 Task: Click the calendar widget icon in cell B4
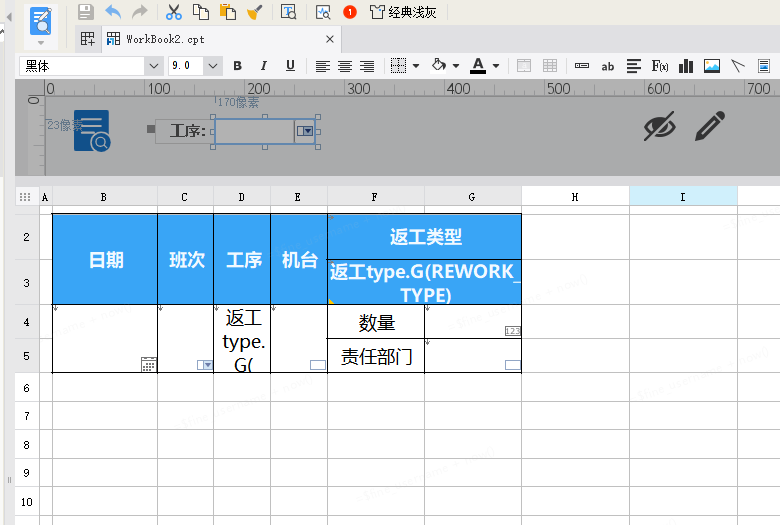[x=149, y=364]
